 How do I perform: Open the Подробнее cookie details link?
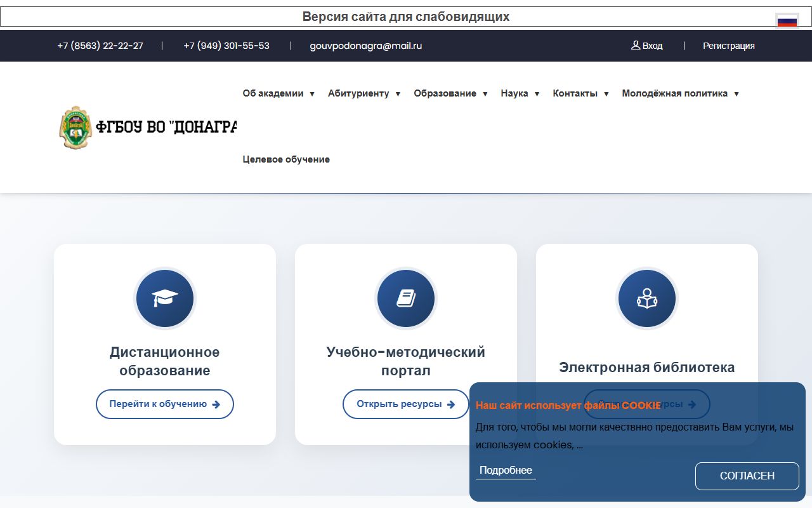click(506, 471)
